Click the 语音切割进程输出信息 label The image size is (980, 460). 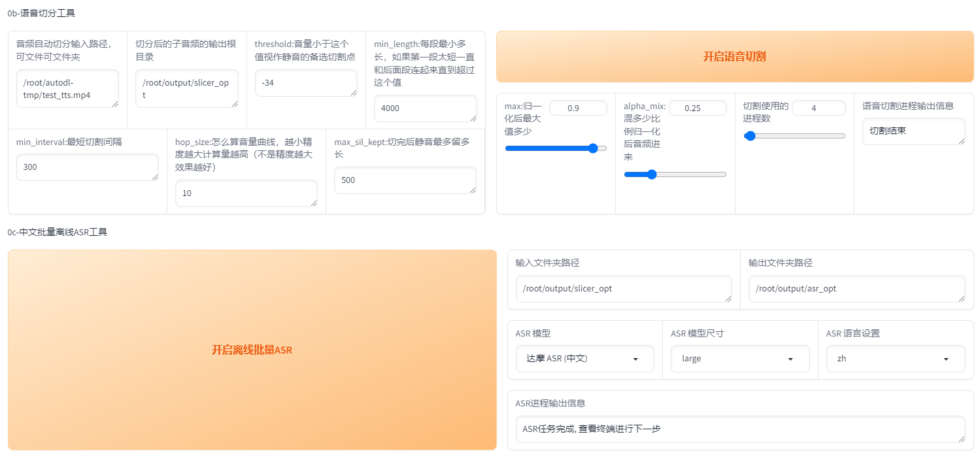coord(908,106)
